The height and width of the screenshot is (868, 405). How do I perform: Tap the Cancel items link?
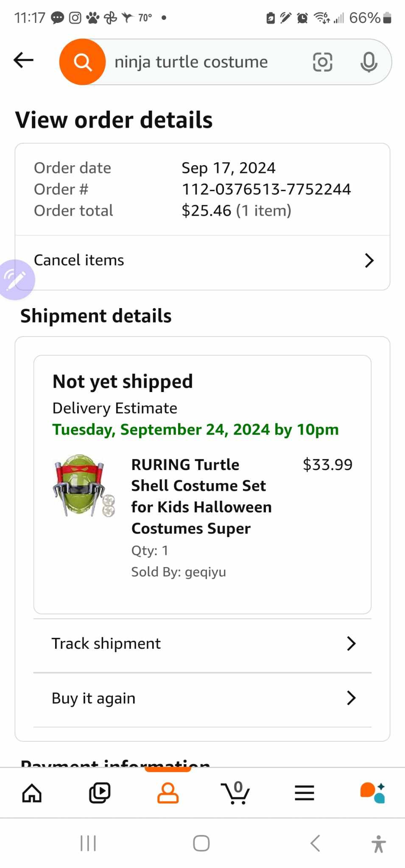tap(79, 260)
